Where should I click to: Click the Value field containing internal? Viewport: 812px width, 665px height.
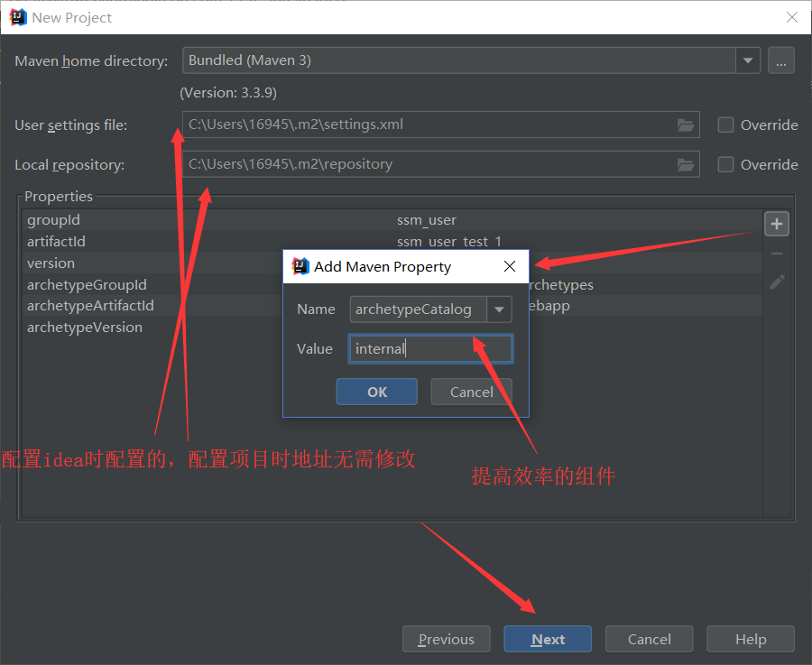(431, 348)
